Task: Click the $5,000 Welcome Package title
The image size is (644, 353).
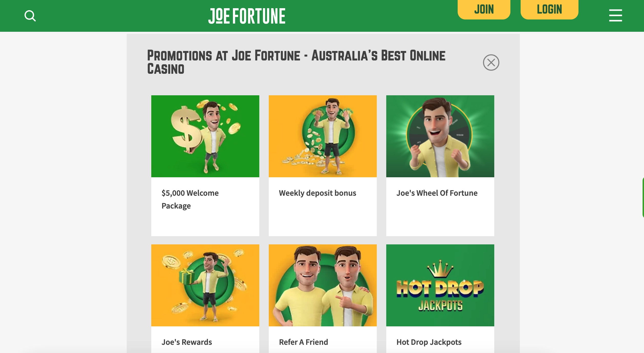Action: coord(190,199)
